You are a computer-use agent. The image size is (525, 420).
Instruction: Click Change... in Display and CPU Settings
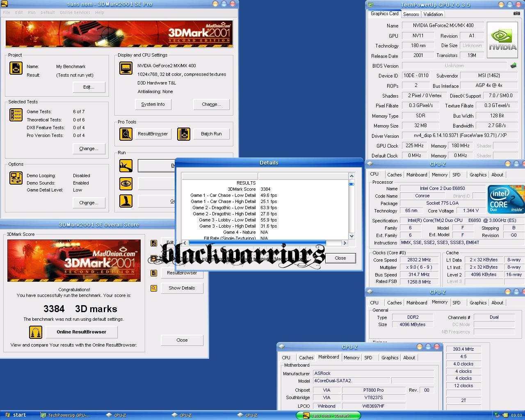211,105
